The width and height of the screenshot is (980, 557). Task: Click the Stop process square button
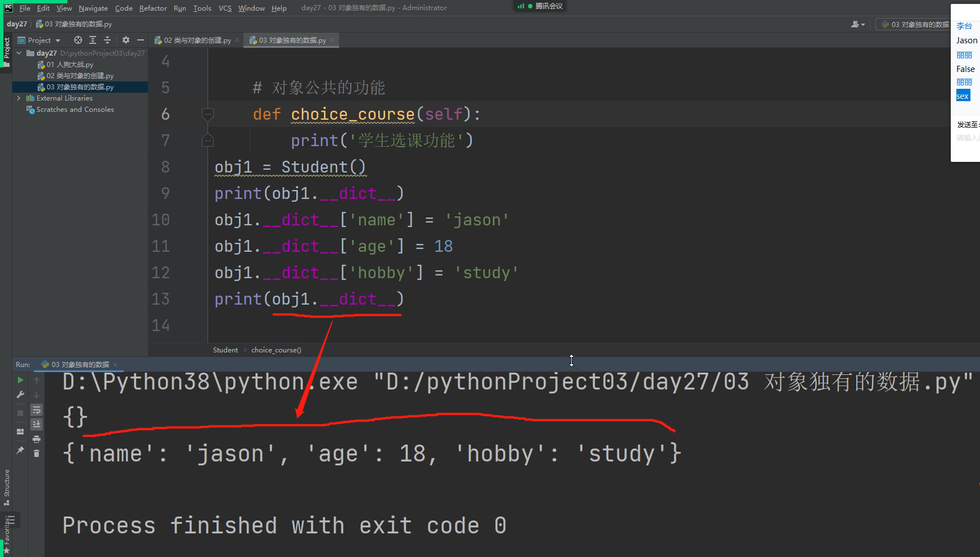20,413
